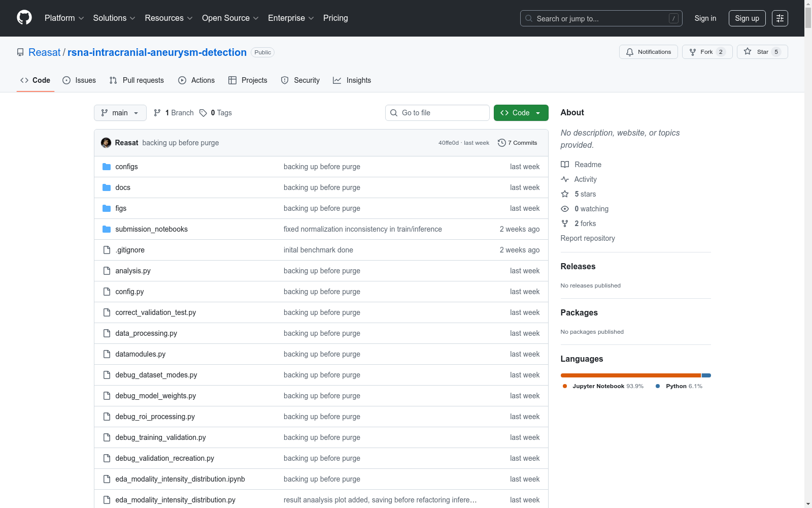Click the submission_notebooks folder icon
The image size is (812, 508).
pyautogui.click(x=107, y=229)
